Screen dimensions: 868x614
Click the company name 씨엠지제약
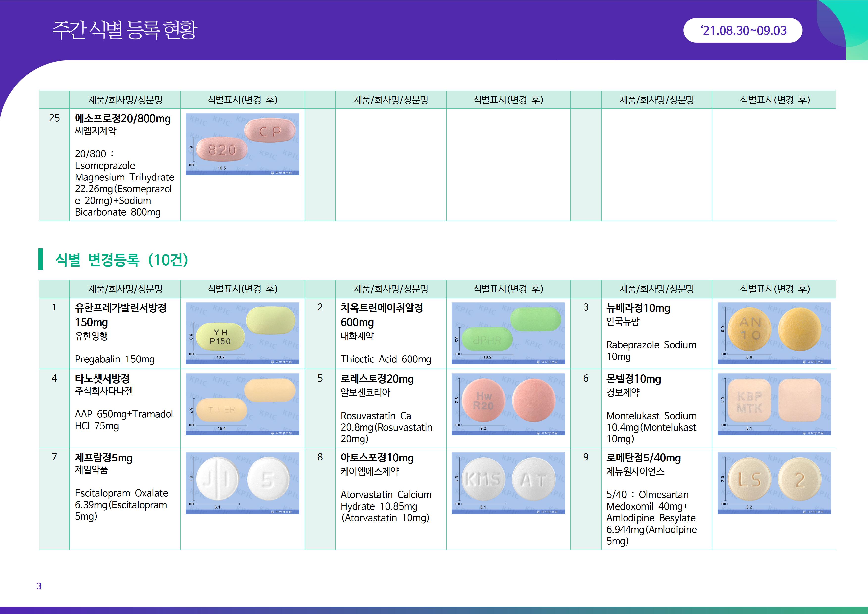point(96,131)
